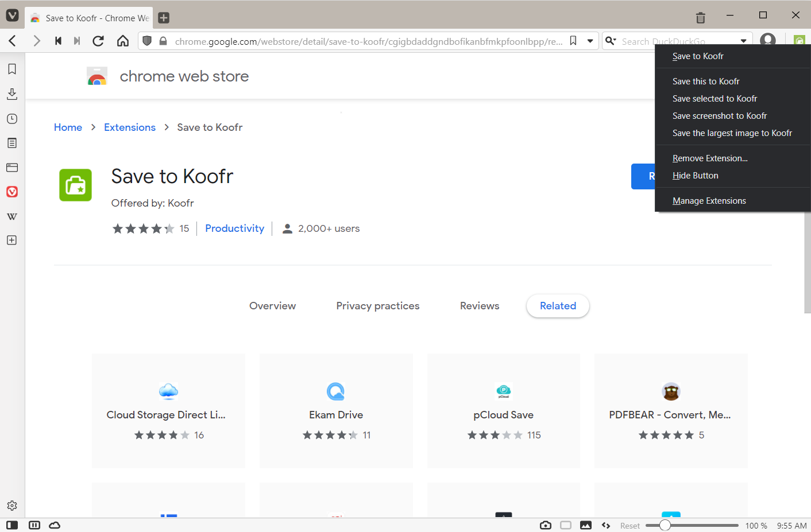Open the pCloud Save extension card

[x=504, y=411]
